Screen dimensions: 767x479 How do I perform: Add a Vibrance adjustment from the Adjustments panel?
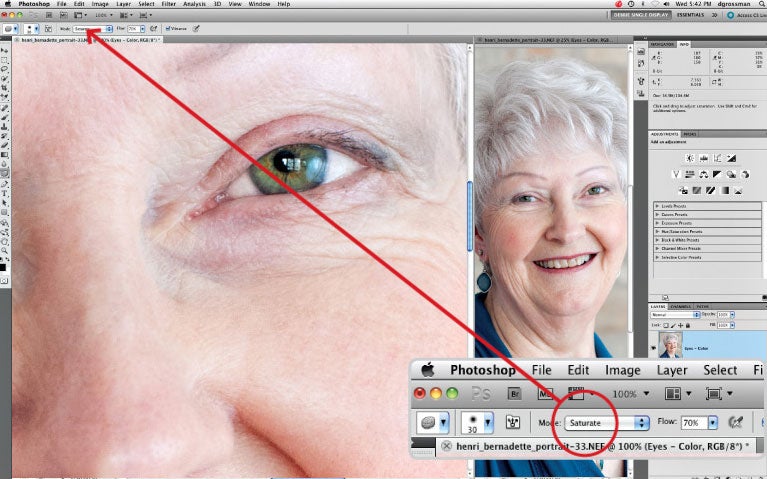(x=677, y=175)
